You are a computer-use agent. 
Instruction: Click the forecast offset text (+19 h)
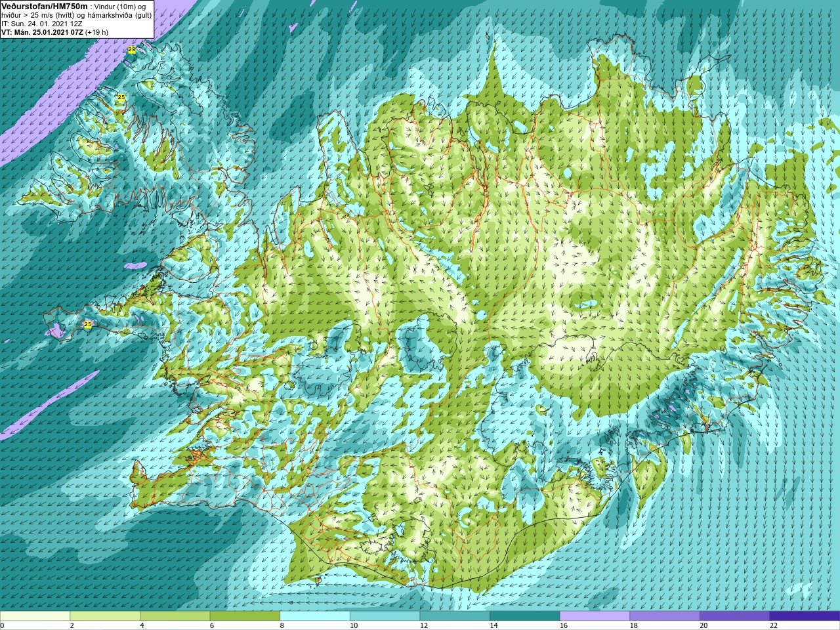97,32
